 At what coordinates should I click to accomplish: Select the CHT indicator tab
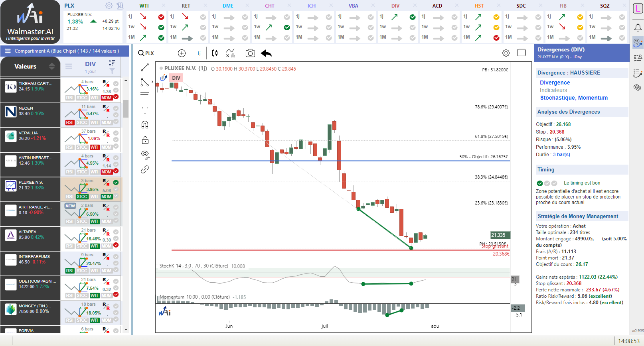click(269, 6)
